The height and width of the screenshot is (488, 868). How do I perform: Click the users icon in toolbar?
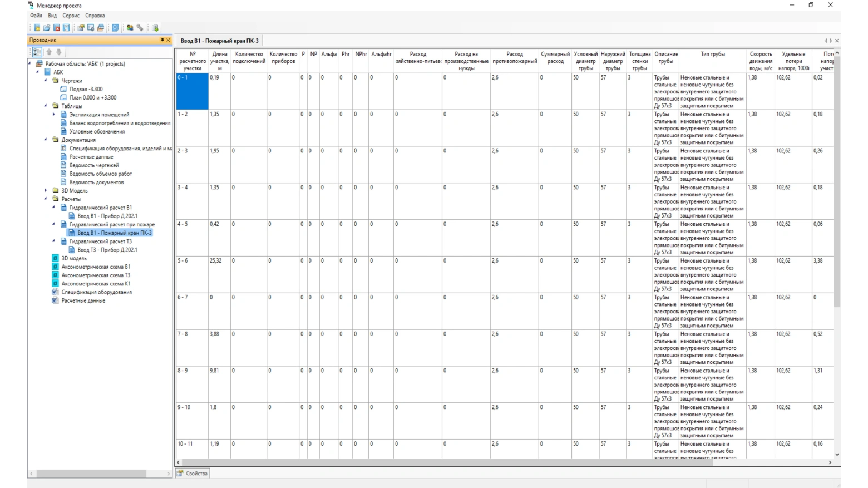[130, 28]
